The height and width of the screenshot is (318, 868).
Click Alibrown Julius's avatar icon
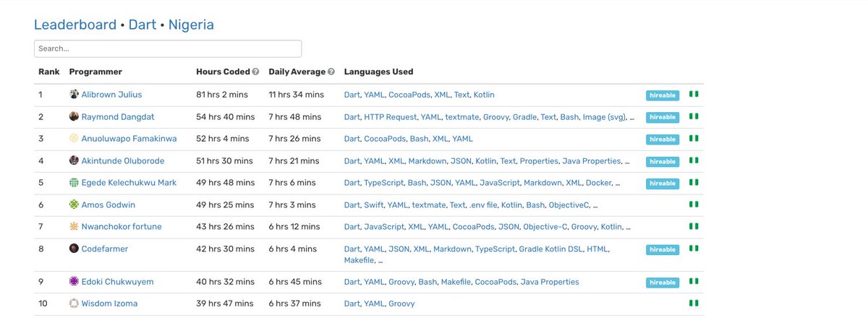[x=74, y=95]
